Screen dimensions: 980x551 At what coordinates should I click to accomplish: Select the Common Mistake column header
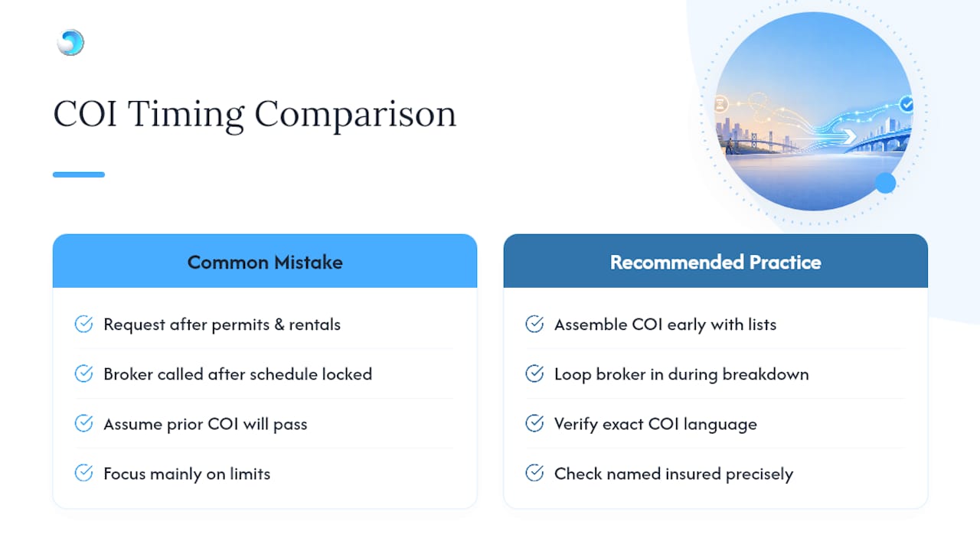[x=265, y=262]
